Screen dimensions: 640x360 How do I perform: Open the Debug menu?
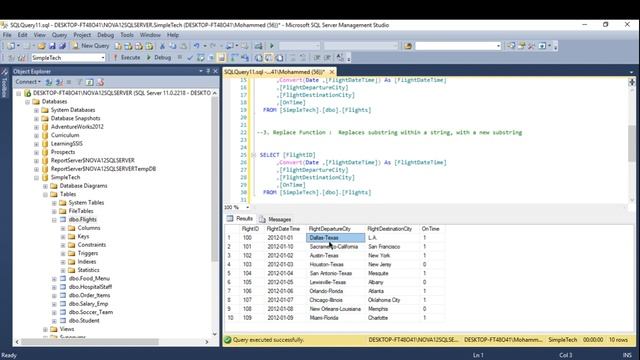[x=105, y=35]
